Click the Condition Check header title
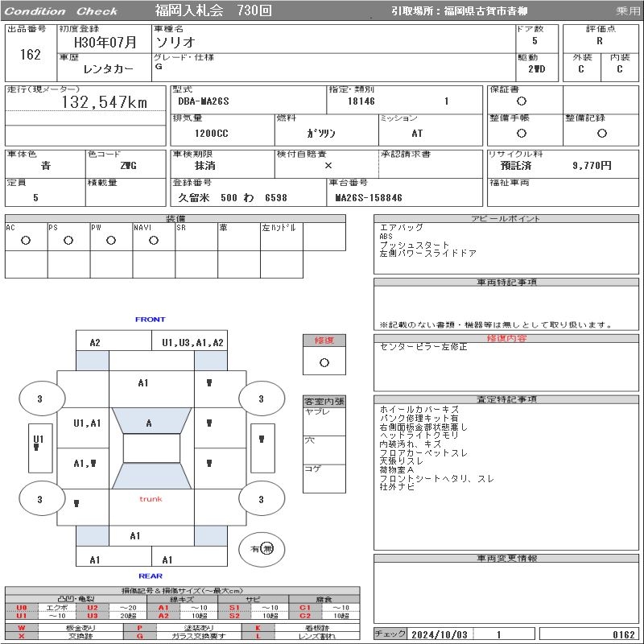 coord(62,11)
